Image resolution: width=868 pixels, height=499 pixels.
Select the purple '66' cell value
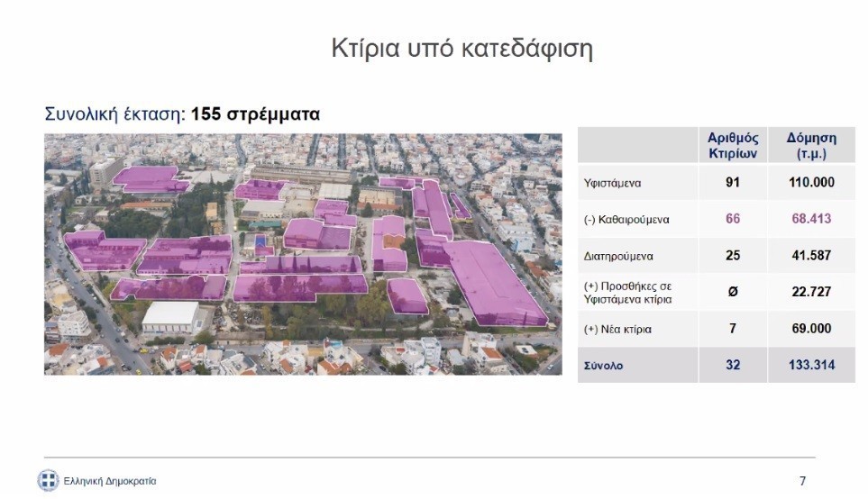click(733, 219)
